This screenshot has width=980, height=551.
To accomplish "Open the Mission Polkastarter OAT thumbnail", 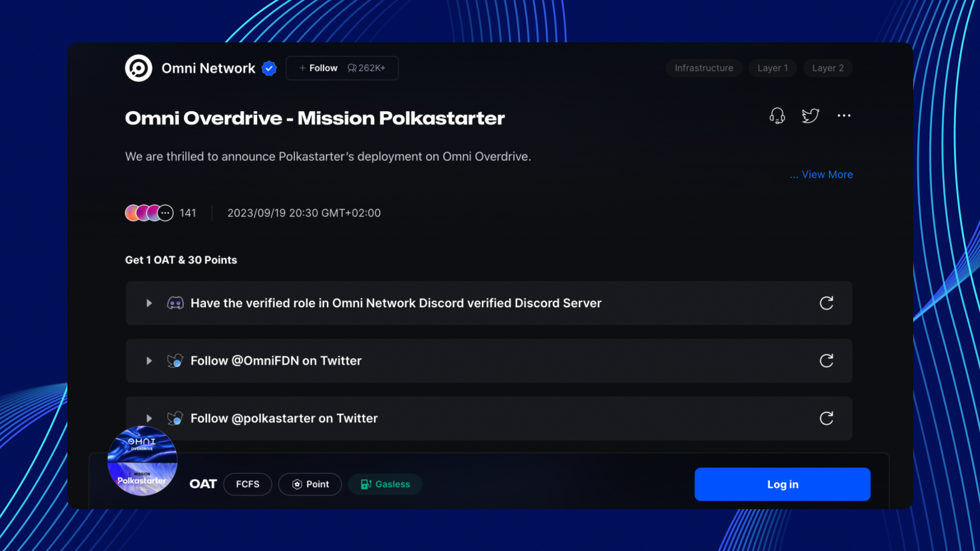I will coord(142,461).
